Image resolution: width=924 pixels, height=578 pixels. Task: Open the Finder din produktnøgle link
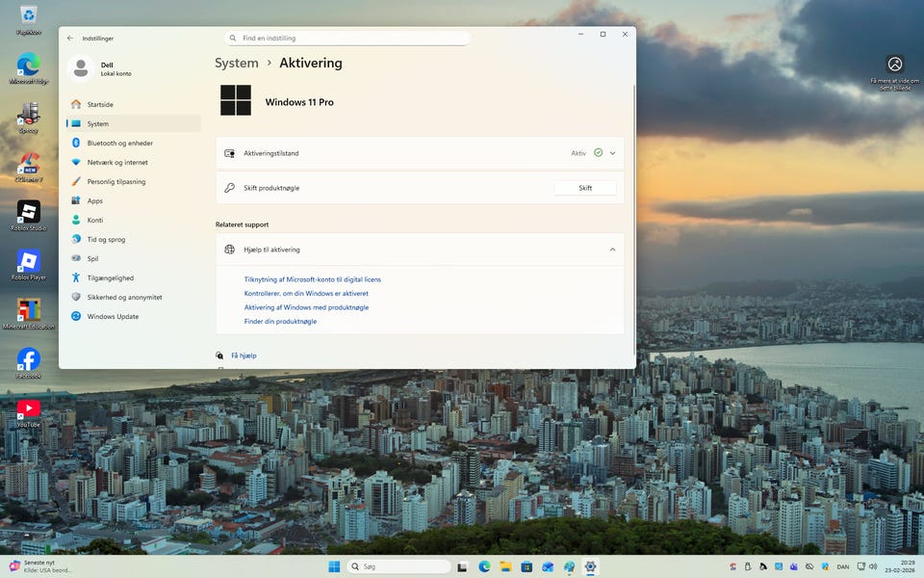point(280,321)
